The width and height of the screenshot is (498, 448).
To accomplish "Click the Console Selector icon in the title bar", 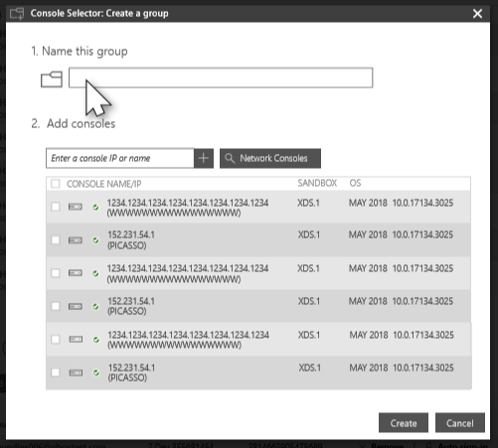I will pos(17,14).
